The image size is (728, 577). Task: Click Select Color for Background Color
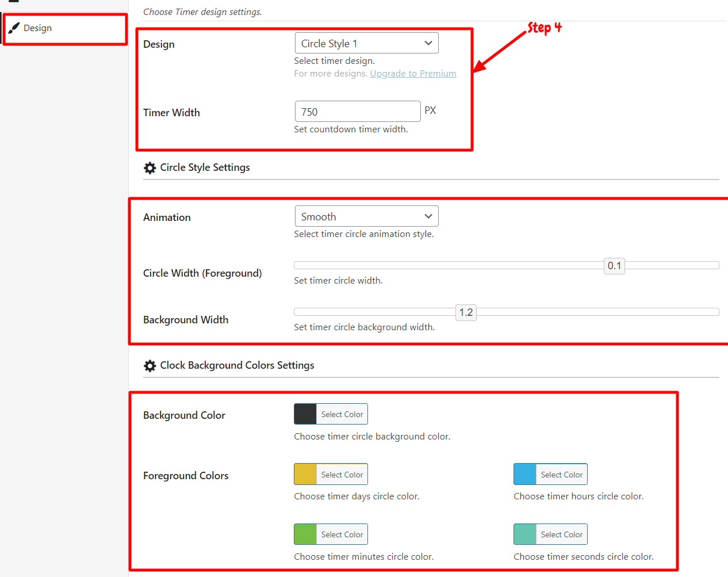342,414
